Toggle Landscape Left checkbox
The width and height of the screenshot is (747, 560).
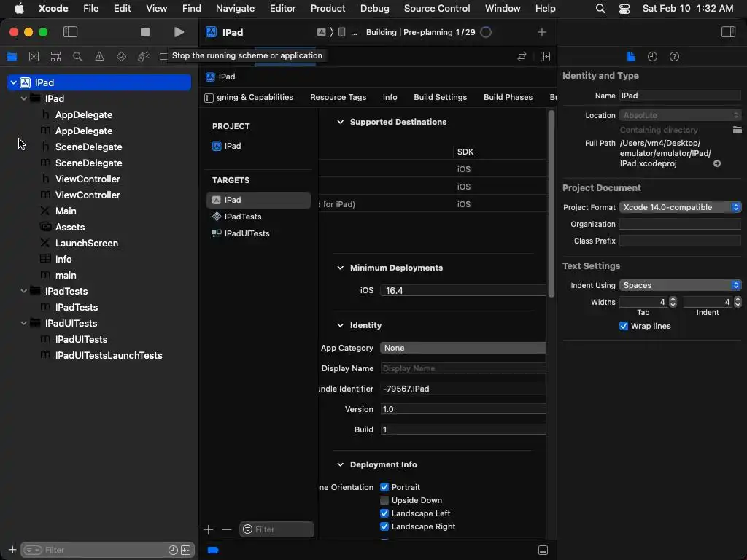click(x=384, y=513)
